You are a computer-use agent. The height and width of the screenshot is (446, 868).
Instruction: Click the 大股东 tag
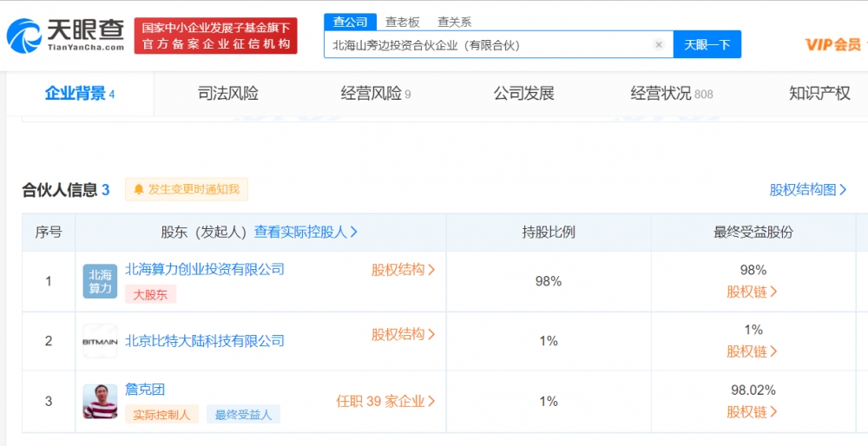(150, 294)
